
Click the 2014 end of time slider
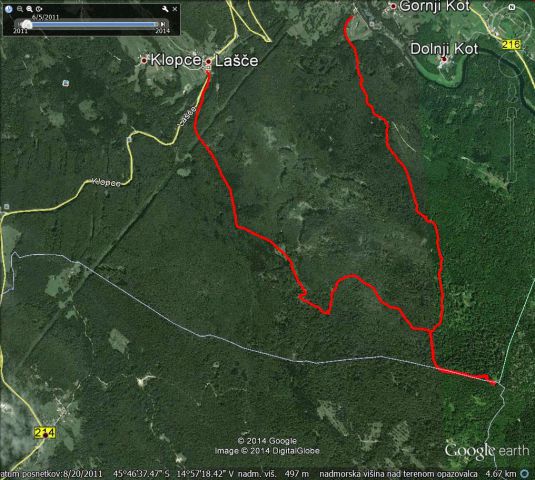pos(162,31)
